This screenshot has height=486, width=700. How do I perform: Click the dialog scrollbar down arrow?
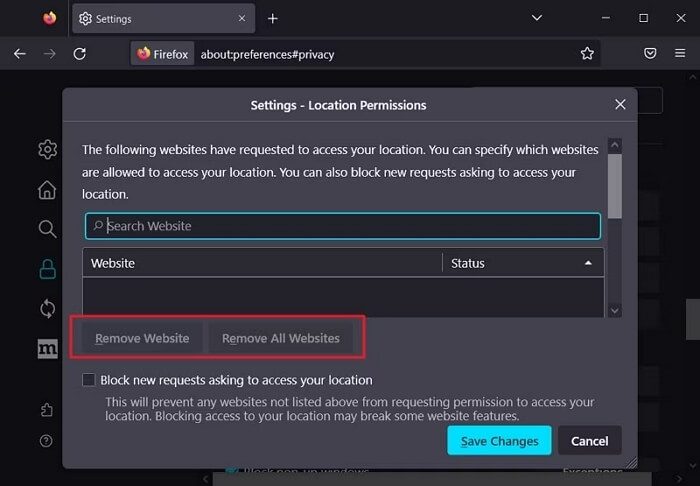tap(615, 311)
